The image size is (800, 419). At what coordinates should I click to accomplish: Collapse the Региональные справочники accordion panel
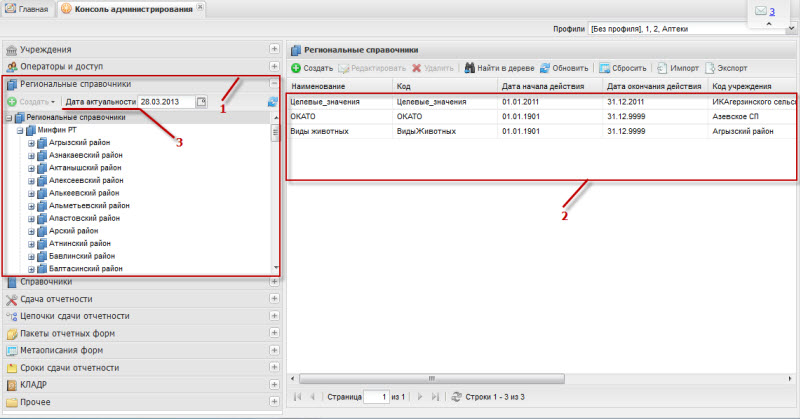tap(274, 85)
